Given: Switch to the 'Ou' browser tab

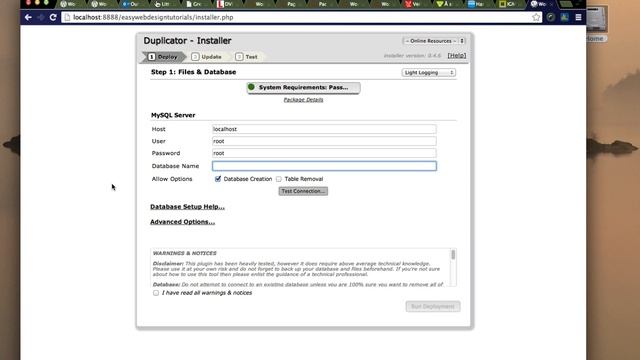Looking at the screenshot, I should (x=131, y=4).
